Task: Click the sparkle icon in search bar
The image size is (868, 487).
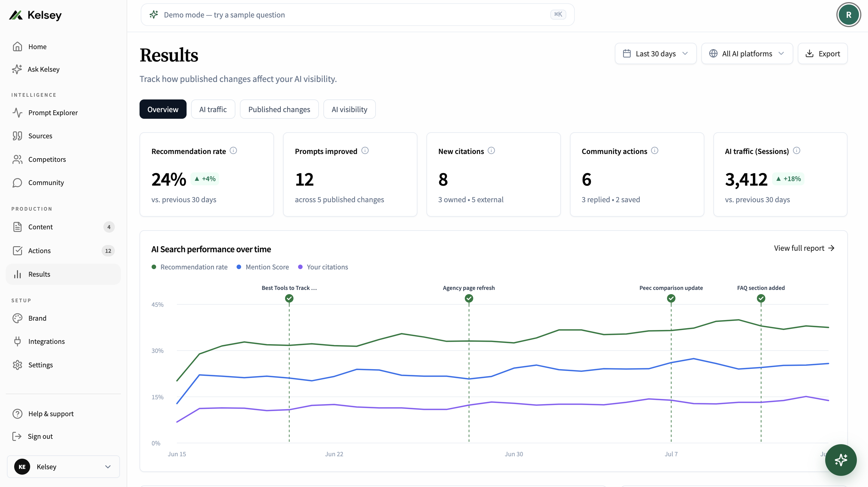Action: click(x=154, y=14)
